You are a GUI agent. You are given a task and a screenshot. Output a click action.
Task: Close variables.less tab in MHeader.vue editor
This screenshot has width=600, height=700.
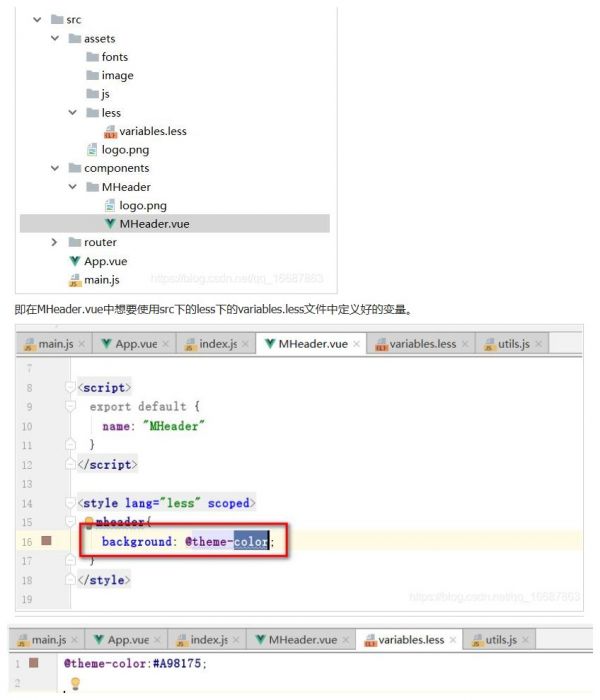coord(465,344)
